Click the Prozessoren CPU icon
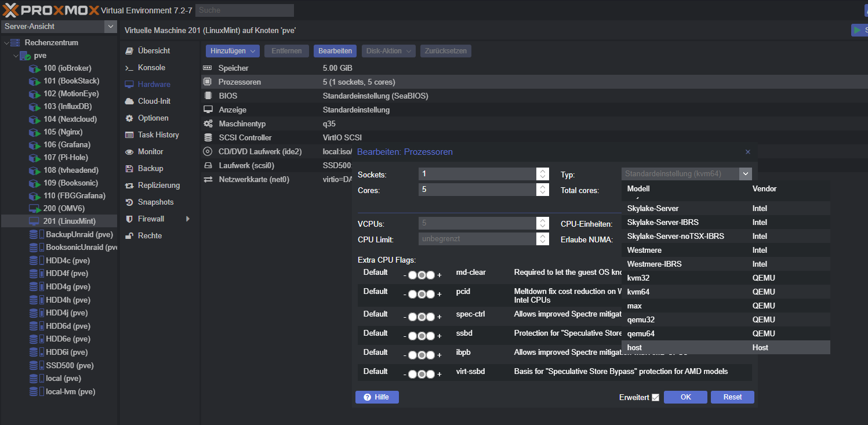Image resolution: width=868 pixels, height=425 pixels. point(208,82)
